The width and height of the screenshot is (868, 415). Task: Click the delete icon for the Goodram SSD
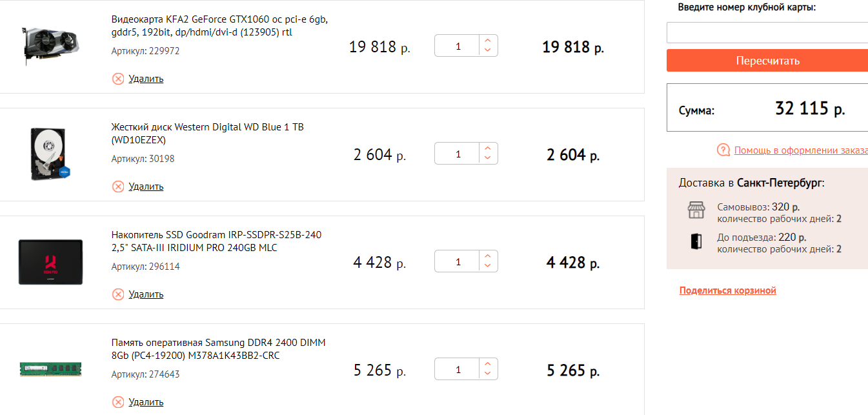118,294
